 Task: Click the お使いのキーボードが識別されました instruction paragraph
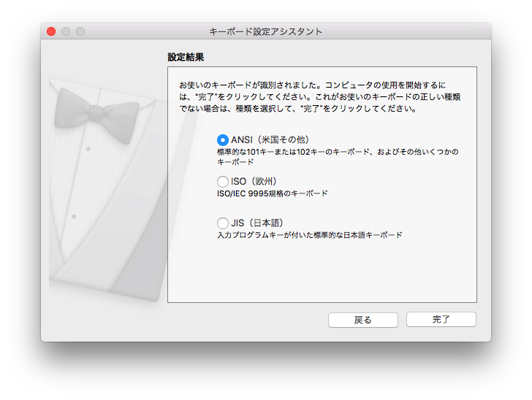319,96
